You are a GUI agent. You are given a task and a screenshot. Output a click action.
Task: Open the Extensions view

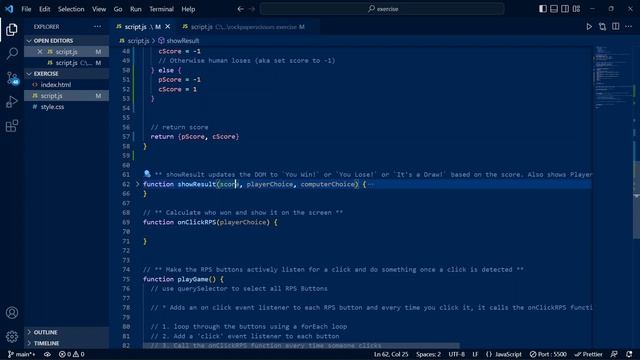[12, 126]
